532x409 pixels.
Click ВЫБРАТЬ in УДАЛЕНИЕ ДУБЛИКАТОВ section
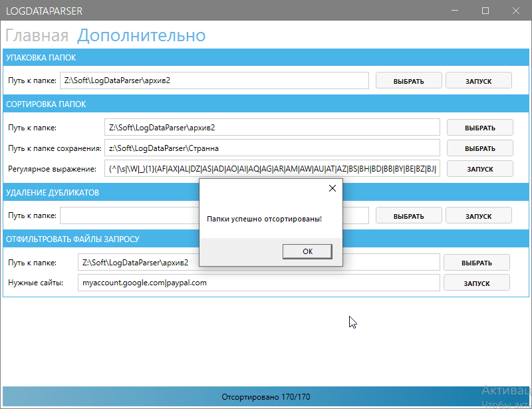(408, 215)
